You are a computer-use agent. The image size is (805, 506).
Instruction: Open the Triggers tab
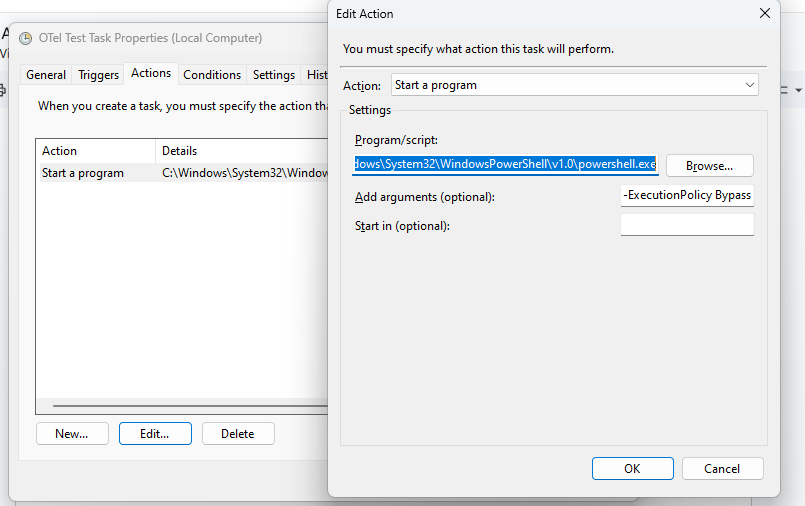click(x=99, y=75)
